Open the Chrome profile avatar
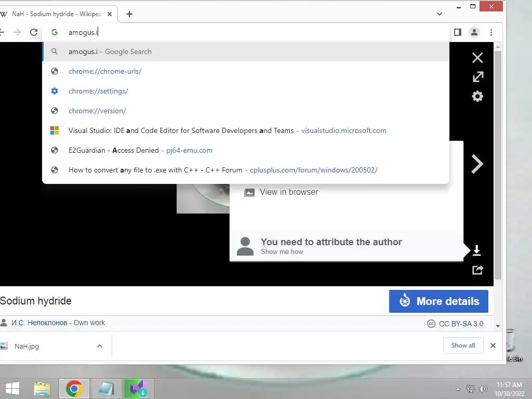The image size is (532, 399). (474, 32)
